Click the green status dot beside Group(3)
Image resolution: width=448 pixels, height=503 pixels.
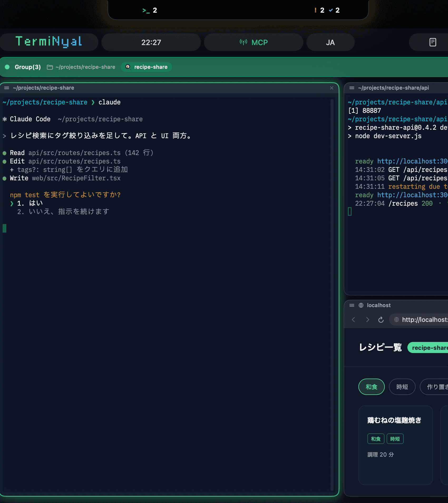(x=7, y=67)
